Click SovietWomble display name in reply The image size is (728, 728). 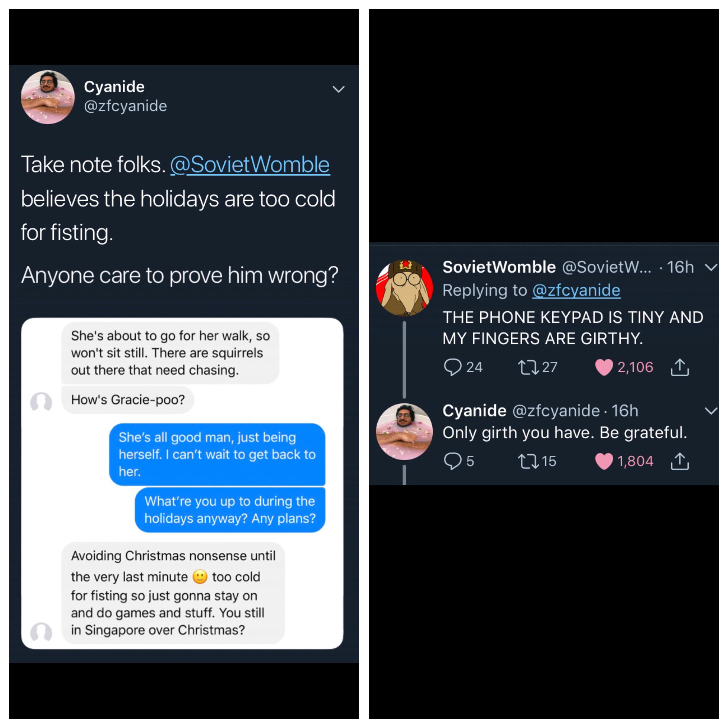pyautogui.click(x=499, y=267)
